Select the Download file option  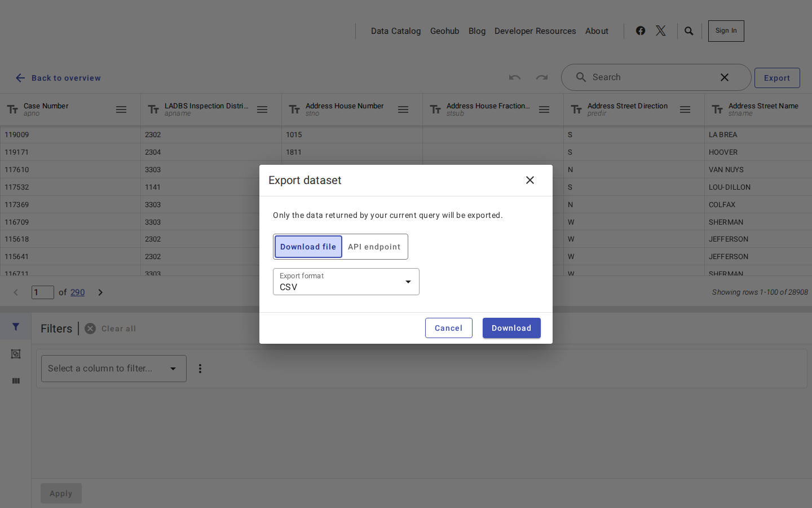pos(308,247)
